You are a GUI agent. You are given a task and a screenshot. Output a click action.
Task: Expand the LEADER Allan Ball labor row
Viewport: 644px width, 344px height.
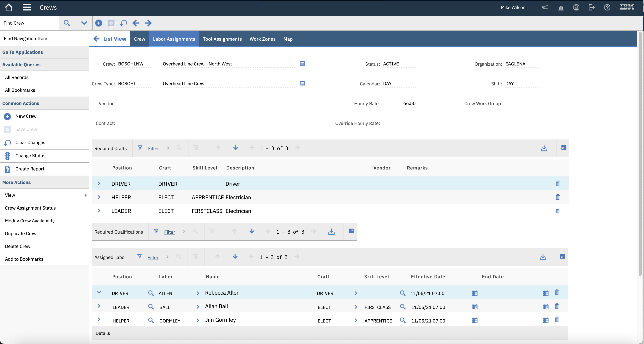[99, 306]
